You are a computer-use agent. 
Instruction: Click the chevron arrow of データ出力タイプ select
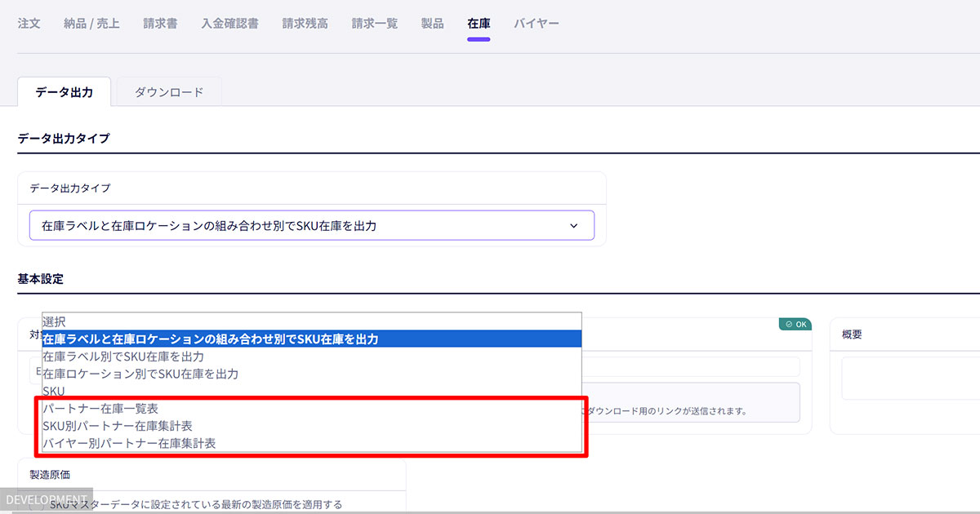tap(573, 225)
